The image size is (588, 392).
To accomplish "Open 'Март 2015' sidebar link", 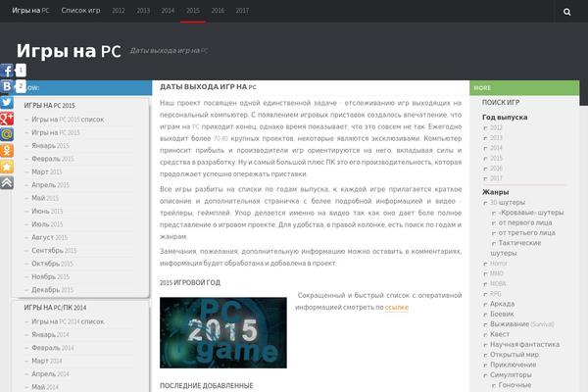I will (x=46, y=171).
